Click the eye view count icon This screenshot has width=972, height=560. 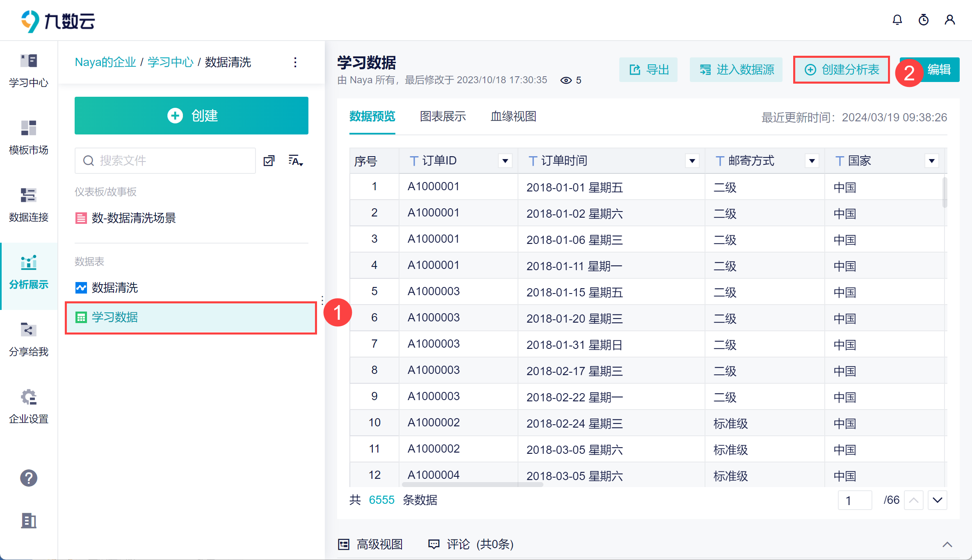tap(566, 80)
